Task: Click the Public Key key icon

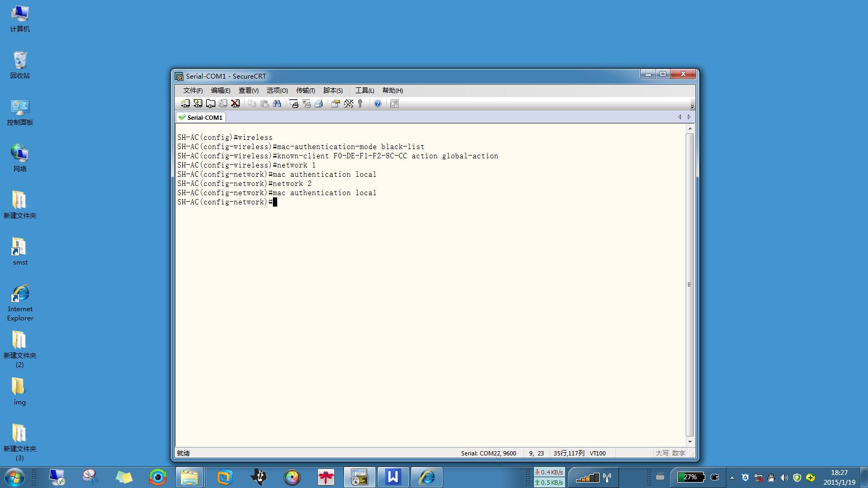Action: click(x=360, y=104)
